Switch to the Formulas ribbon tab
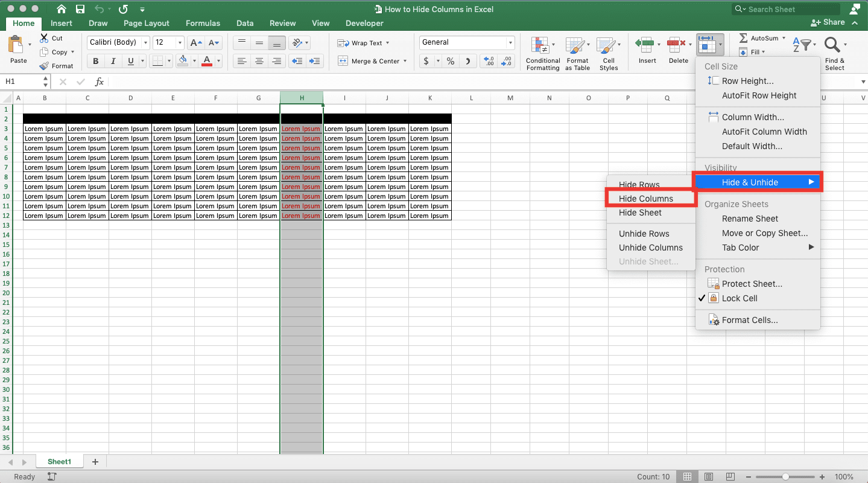Viewport: 868px width, 483px height. [x=202, y=23]
